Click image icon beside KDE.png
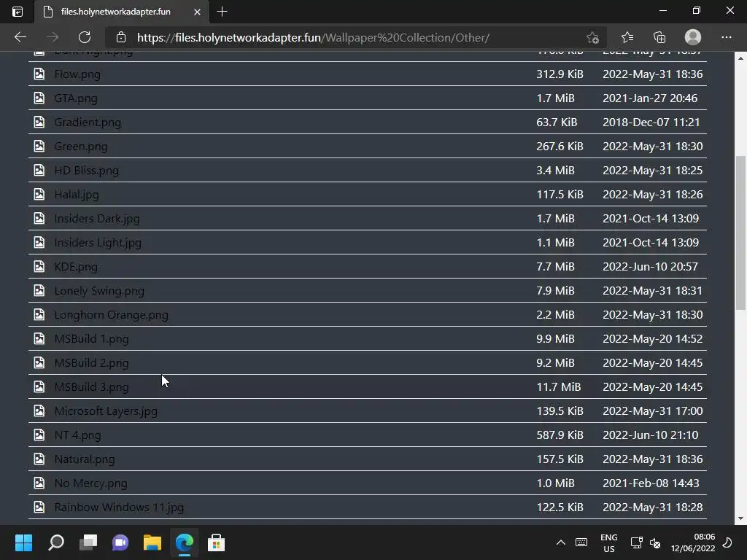 click(39, 266)
